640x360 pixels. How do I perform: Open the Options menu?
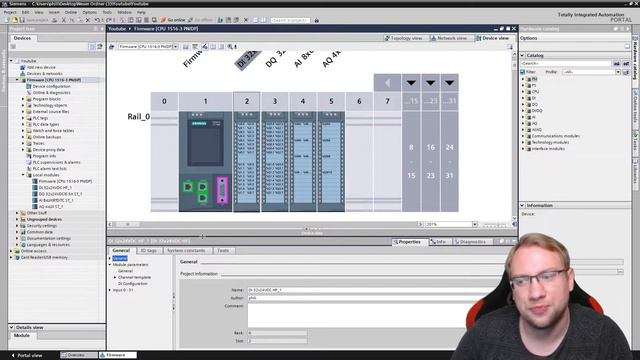tap(89, 12)
